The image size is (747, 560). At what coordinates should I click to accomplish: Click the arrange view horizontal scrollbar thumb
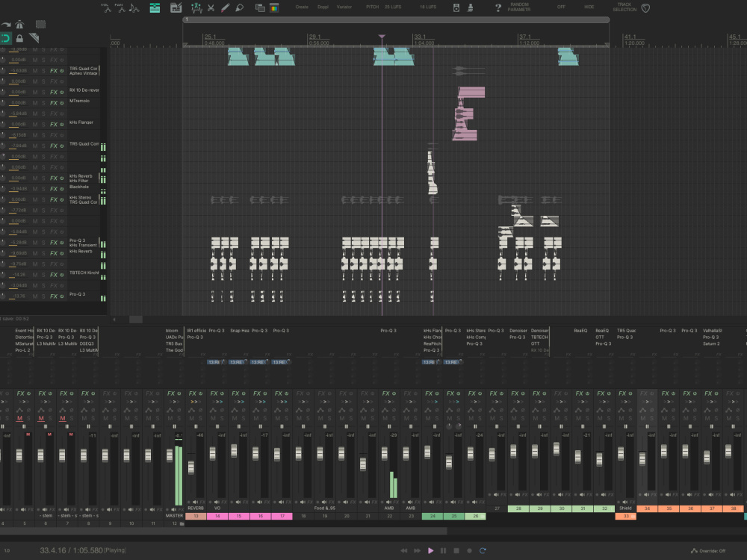136,320
